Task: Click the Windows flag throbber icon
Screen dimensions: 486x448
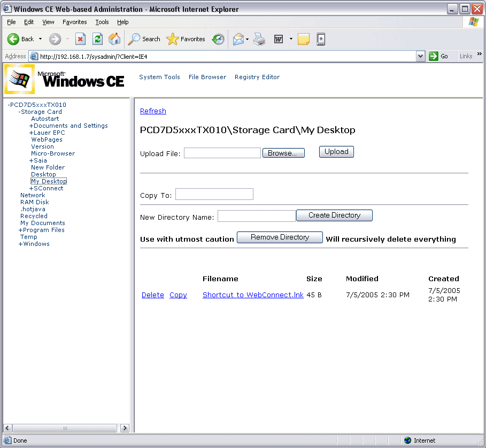Action: 473,22
